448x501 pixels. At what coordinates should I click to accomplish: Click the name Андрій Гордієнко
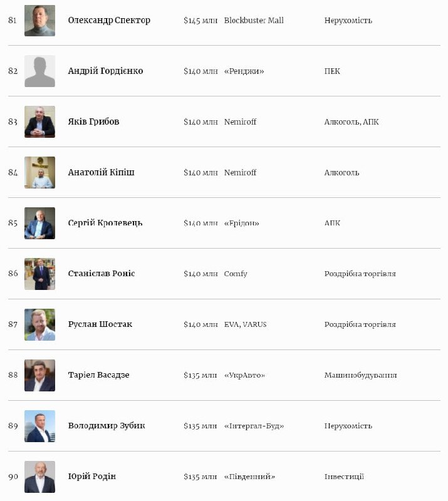105,71
